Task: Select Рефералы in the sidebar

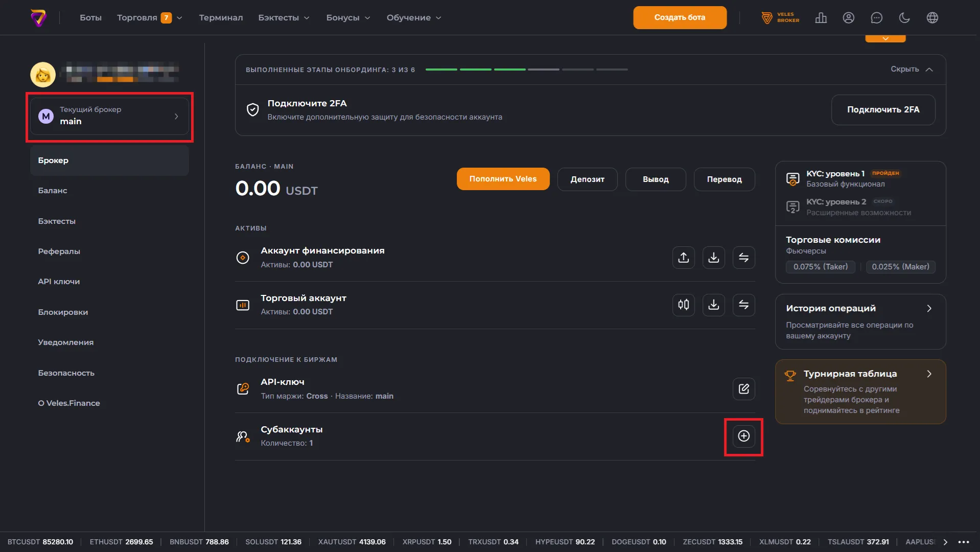Action: 109,251
